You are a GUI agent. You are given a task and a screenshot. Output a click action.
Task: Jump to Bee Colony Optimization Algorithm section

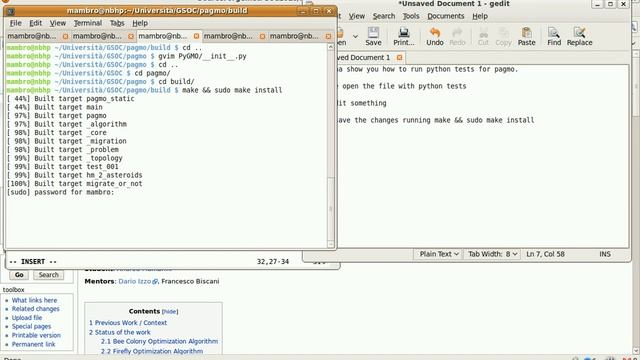click(x=160, y=341)
